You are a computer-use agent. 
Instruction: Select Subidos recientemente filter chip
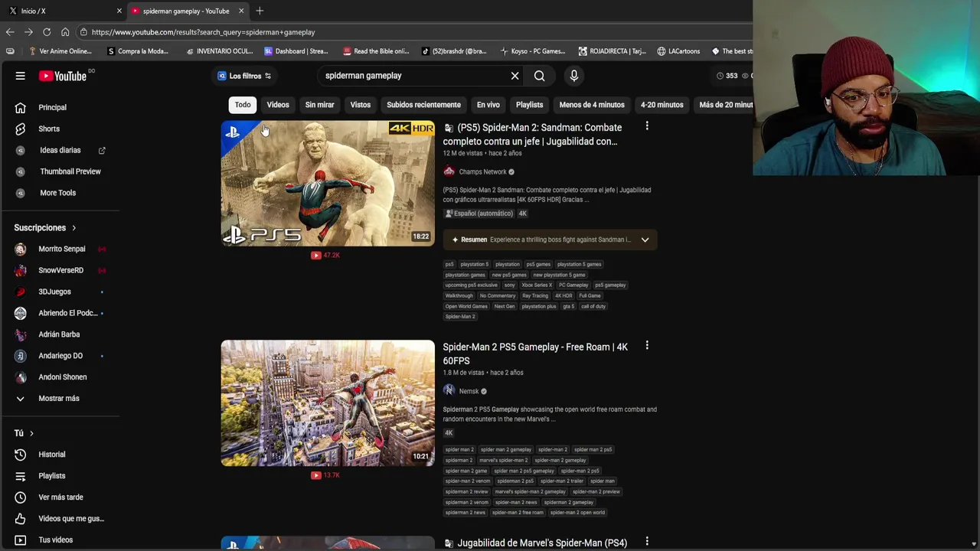point(423,105)
